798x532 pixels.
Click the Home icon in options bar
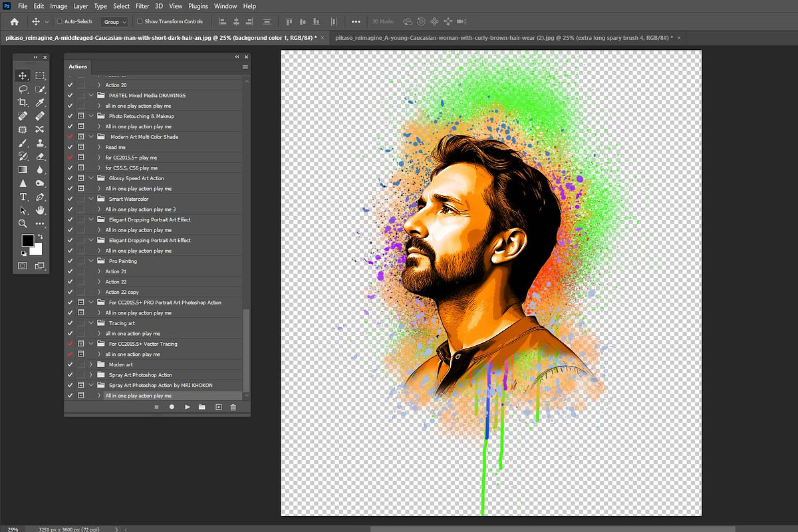pyautogui.click(x=14, y=21)
